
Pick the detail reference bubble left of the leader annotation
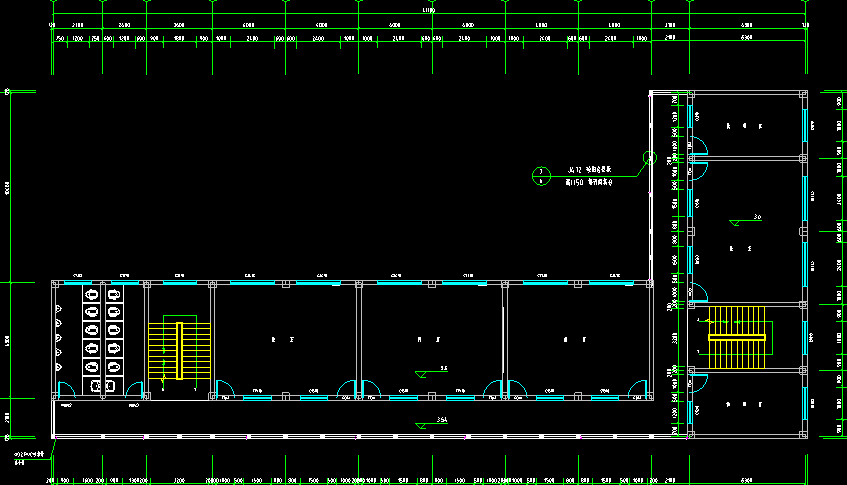pos(541,176)
